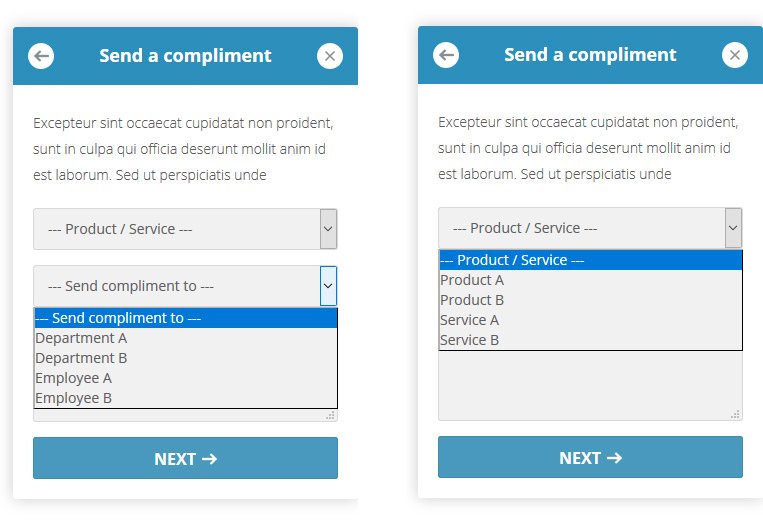The width and height of the screenshot is (763, 529).
Task: Click close X icon in left panel header
Action: pos(330,56)
